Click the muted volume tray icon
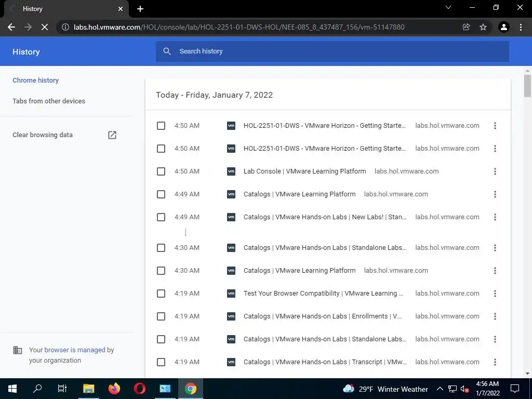Image resolution: width=532 pixels, height=399 pixels. 464,389
